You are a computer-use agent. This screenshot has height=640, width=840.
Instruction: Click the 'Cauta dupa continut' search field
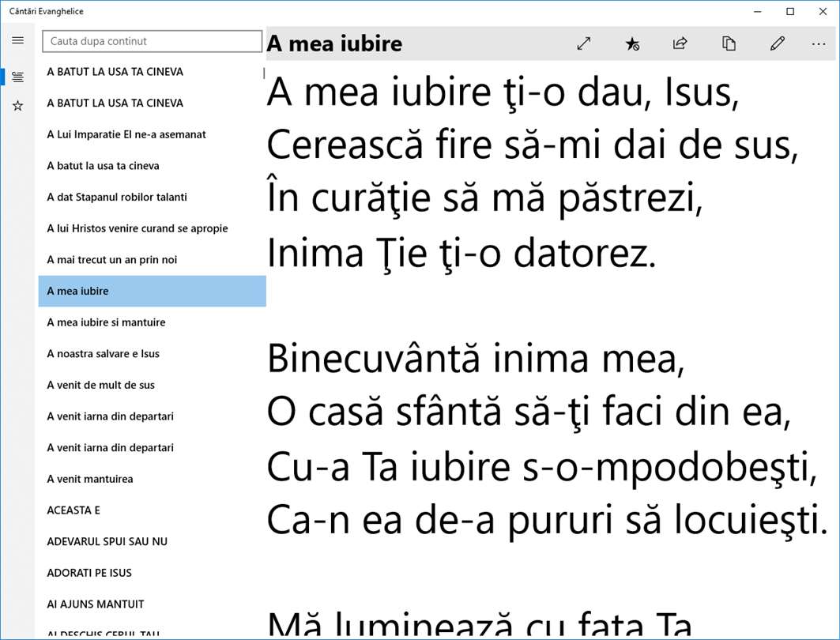click(153, 41)
